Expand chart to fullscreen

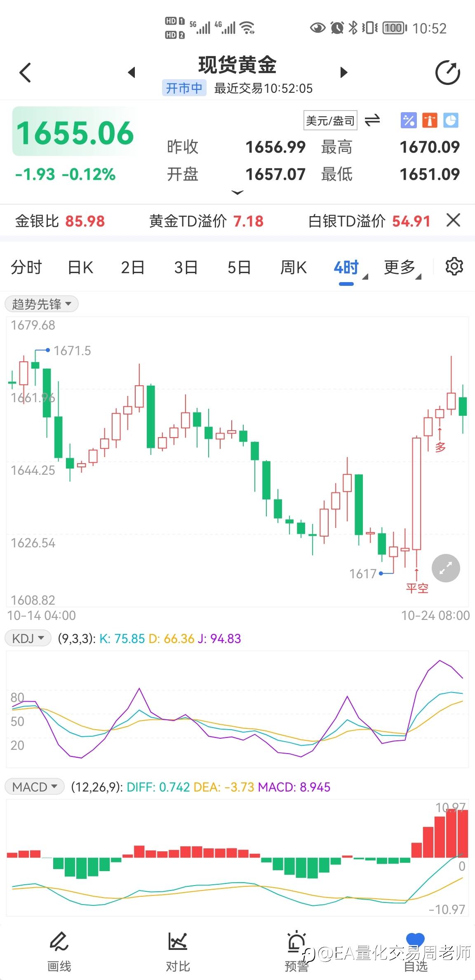click(446, 568)
